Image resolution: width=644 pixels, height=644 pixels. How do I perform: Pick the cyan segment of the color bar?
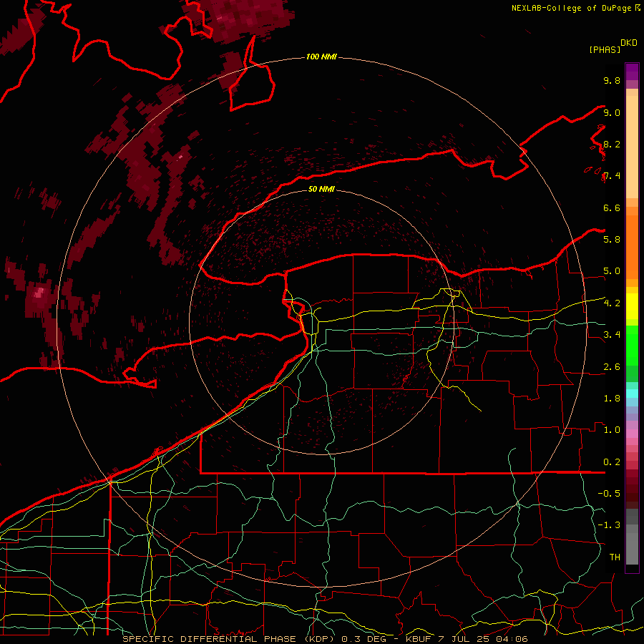pyautogui.click(x=632, y=394)
